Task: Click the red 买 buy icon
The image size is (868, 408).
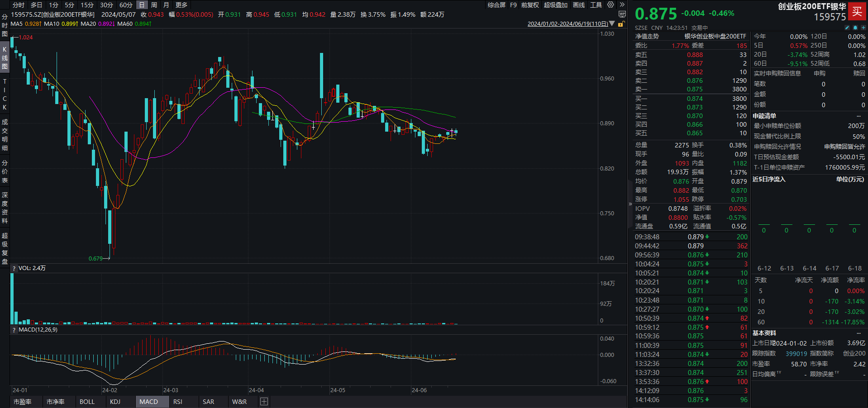Action: (857, 12)
